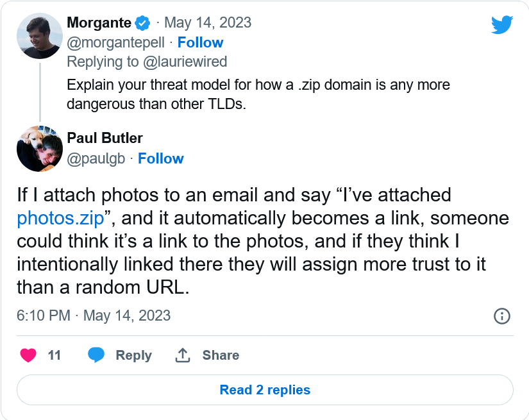Image resolution: width=529 pixels, height=420 pixels.
Task: Click the May 14, 2023 header date
Action: (x=208, y=23)
